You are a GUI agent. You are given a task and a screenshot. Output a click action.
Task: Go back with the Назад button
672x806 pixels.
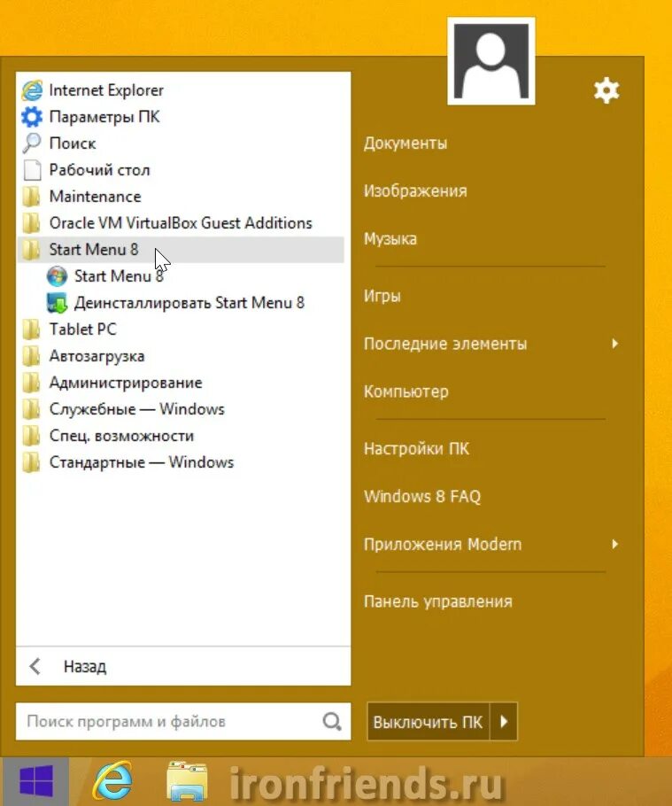[183, 667]
